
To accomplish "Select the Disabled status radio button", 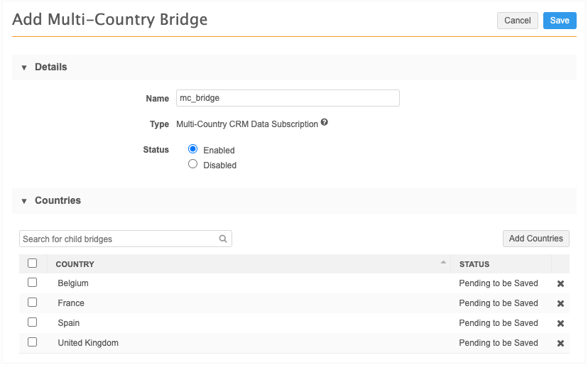I will [x=192, y=164].
